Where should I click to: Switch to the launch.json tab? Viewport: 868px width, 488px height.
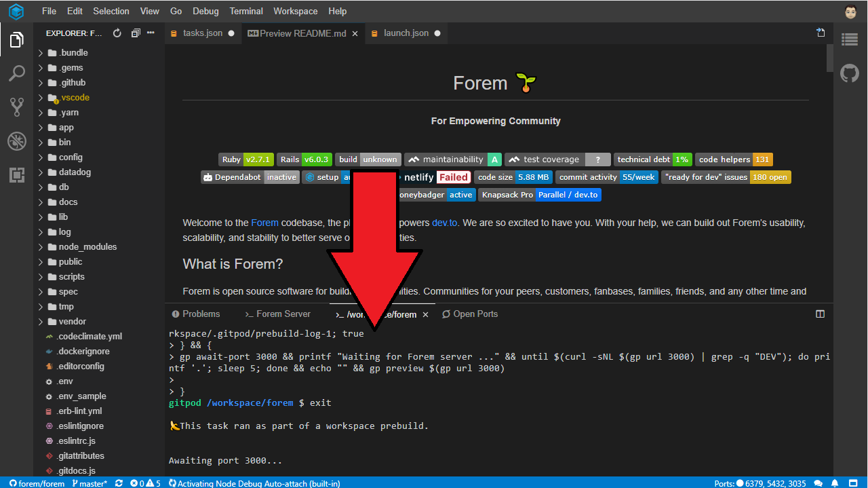(x=406, y=33)
